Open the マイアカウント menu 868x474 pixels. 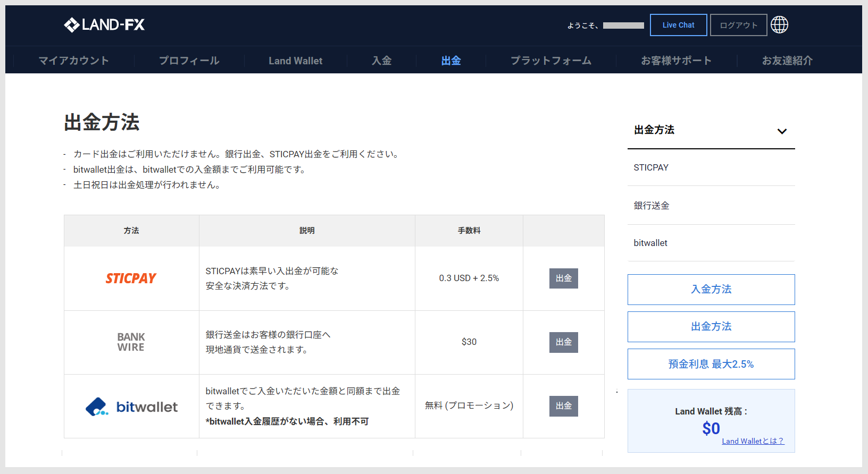click(x=73, y=61)
